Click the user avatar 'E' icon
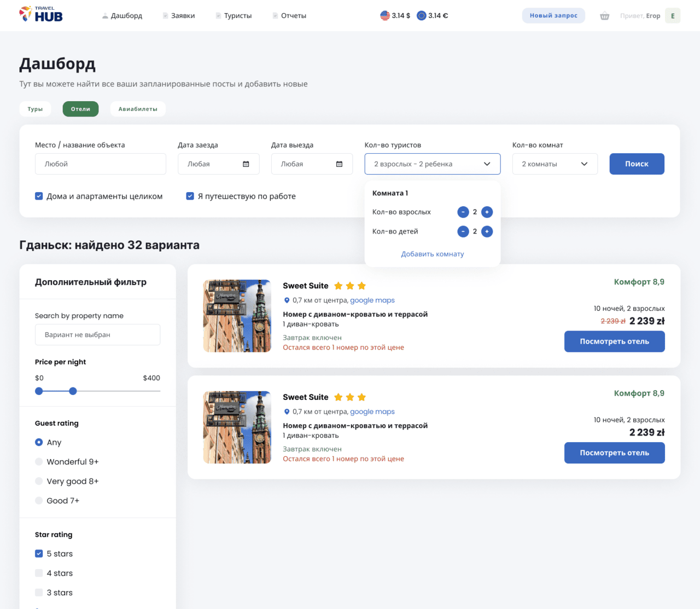Viewport: 700px width, 609px height. (x=673, y=16)
